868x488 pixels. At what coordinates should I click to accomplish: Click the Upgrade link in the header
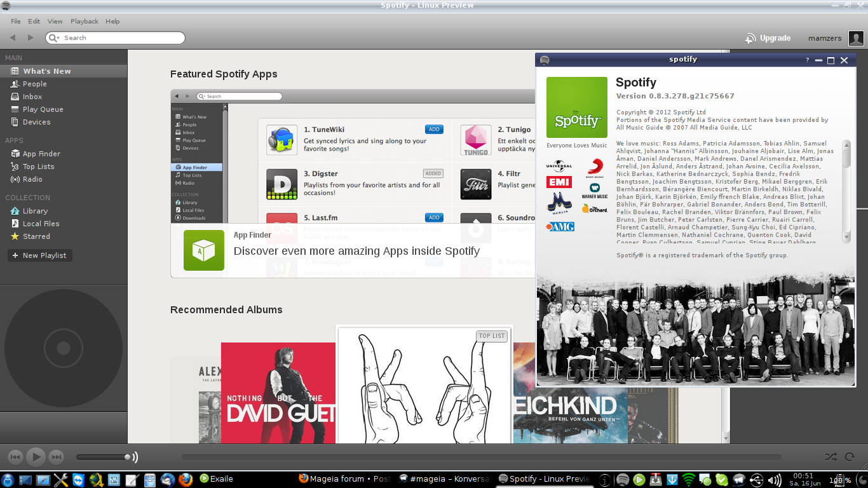(768, 38)
